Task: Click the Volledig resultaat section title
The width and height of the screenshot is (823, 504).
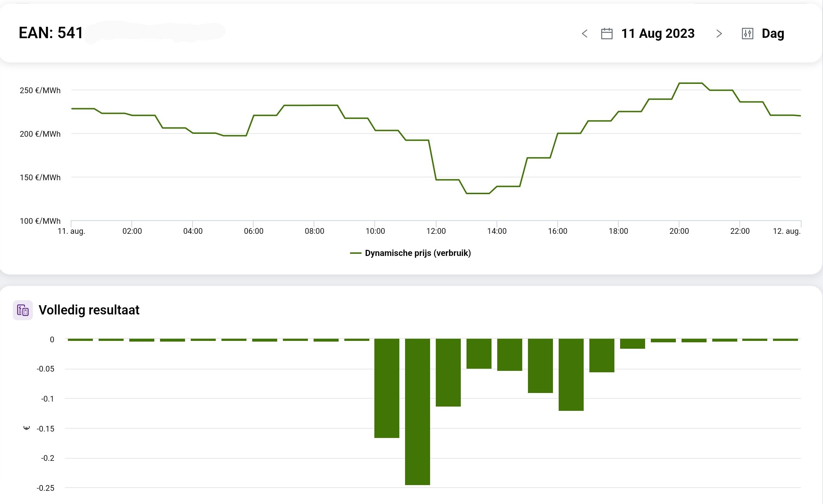Action: [89, 310]
